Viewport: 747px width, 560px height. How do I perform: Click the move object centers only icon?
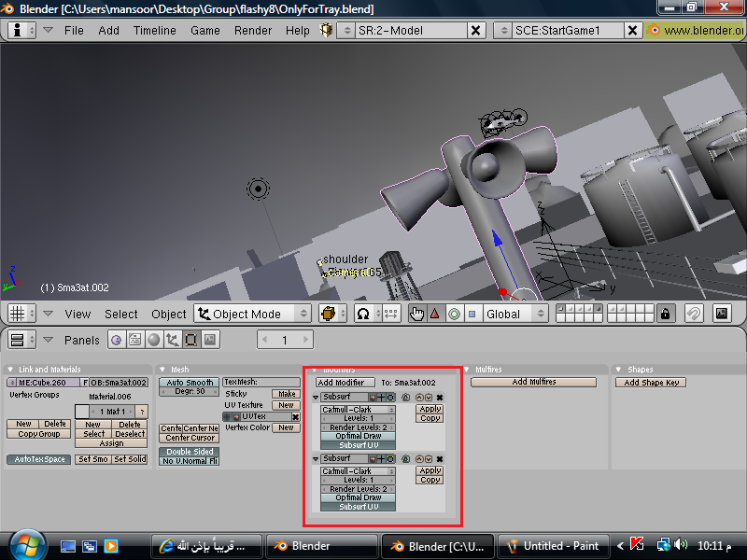[390, 314]
